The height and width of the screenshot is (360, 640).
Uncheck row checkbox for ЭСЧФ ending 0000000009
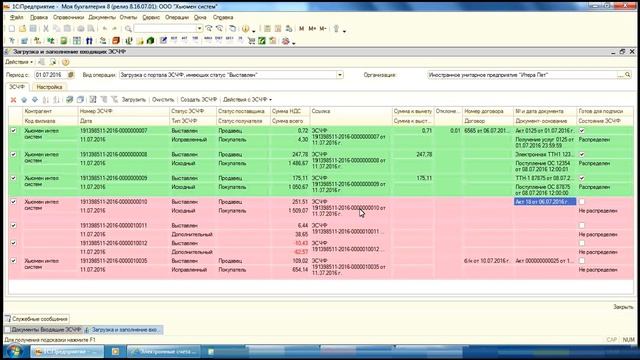tap(13, 178)
